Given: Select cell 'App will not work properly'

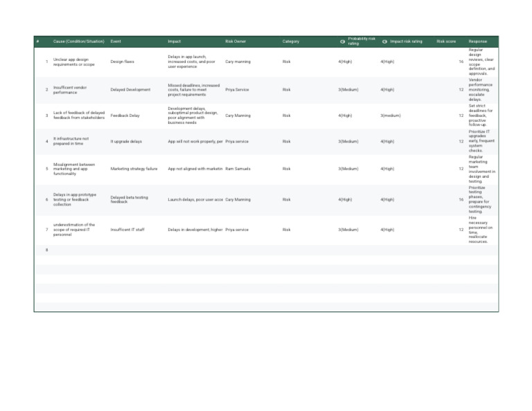Looking at the screenshot, I should tap(195, 141).
